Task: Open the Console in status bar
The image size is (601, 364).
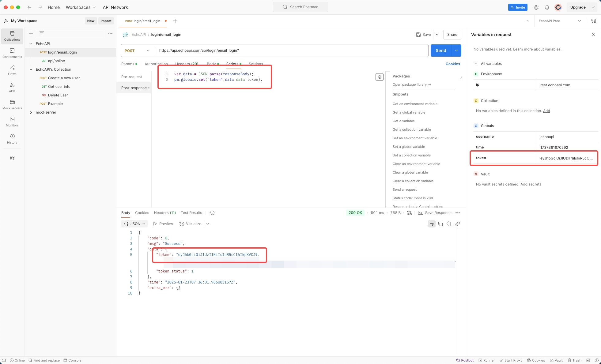Action: (x=73, y=360)
